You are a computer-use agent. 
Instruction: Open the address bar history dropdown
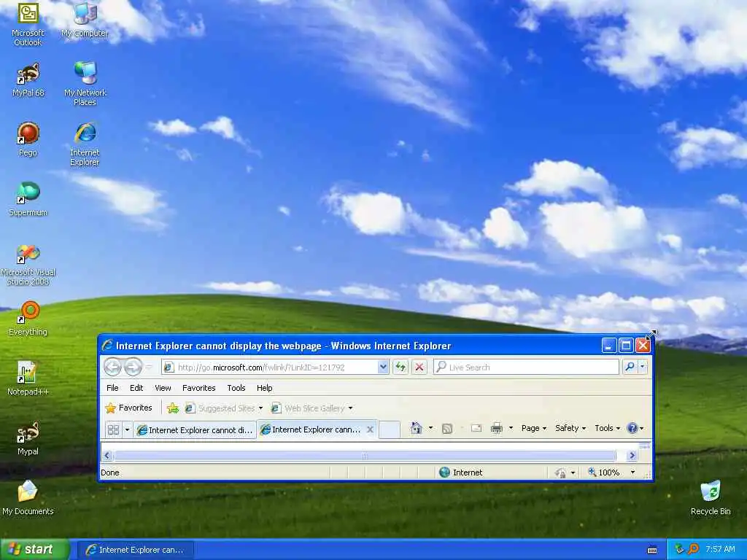point(383,367)
